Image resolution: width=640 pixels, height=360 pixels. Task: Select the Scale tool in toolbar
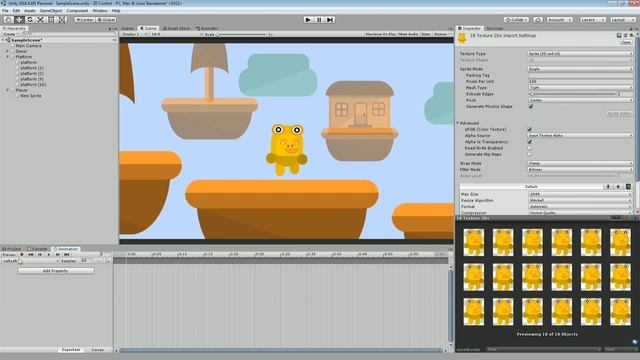click(x=40, y=20)
